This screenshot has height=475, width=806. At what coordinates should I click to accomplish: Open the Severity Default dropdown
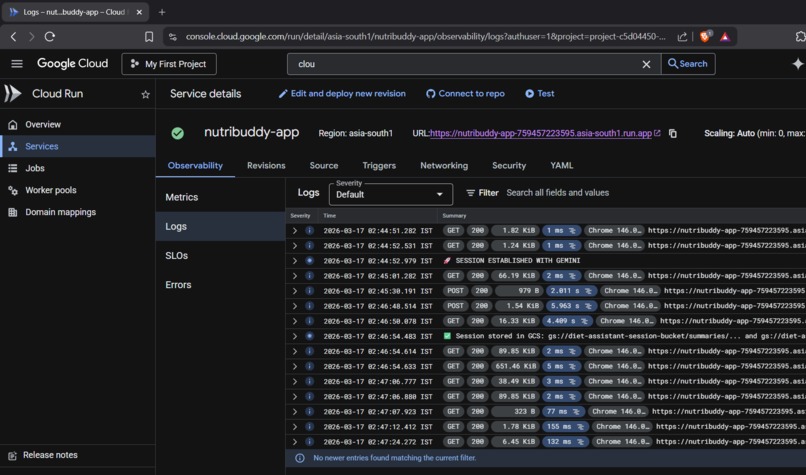click(x=391, y=194)
